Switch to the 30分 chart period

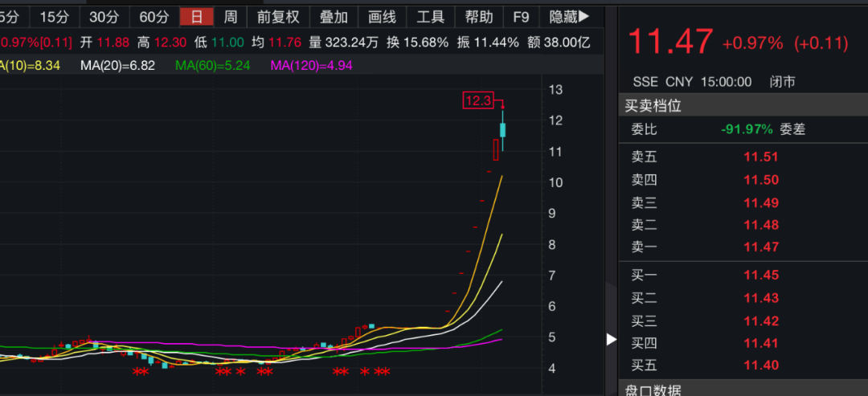tap(104, 17)
